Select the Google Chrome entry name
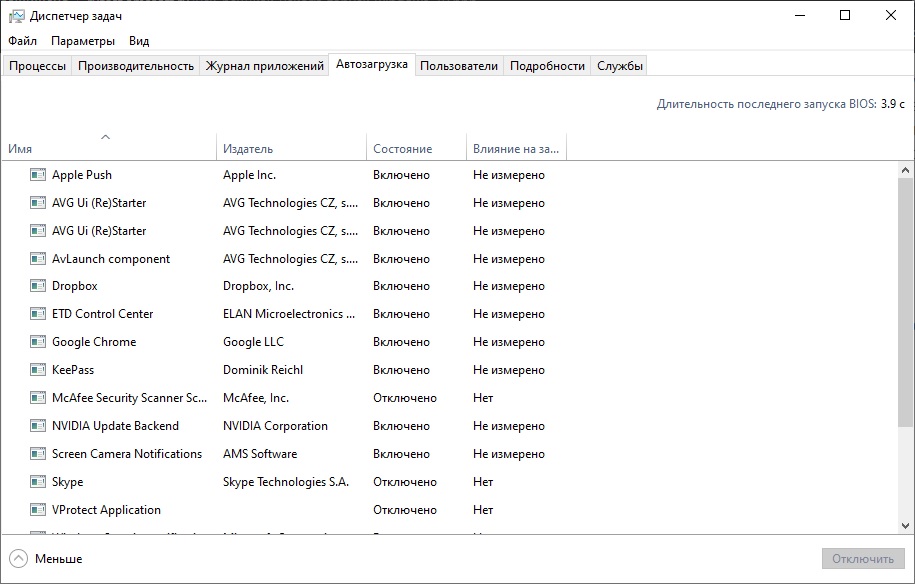This screenshot has width=915, height=584. coord(94,342)
